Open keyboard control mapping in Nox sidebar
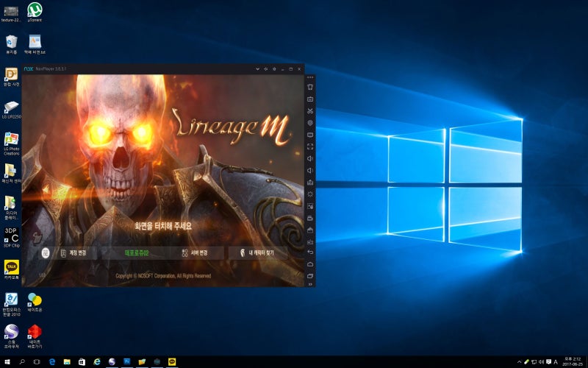The width and height of the screenshot is (588, 368). coord(310,99)
